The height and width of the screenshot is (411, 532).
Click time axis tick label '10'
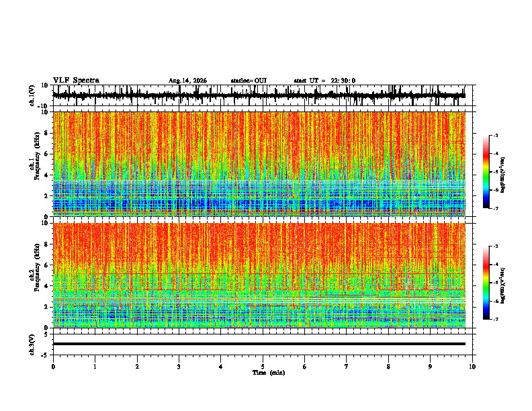pos(472,367)
